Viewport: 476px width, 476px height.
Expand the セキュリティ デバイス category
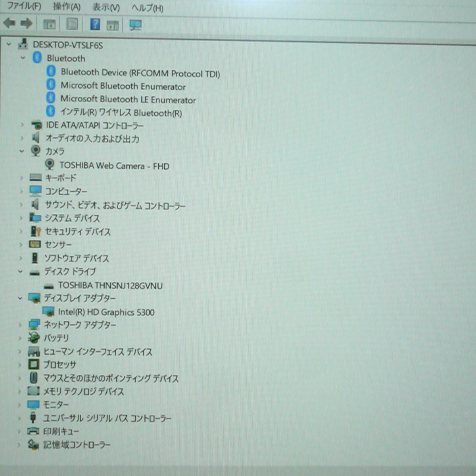(21, 231)
